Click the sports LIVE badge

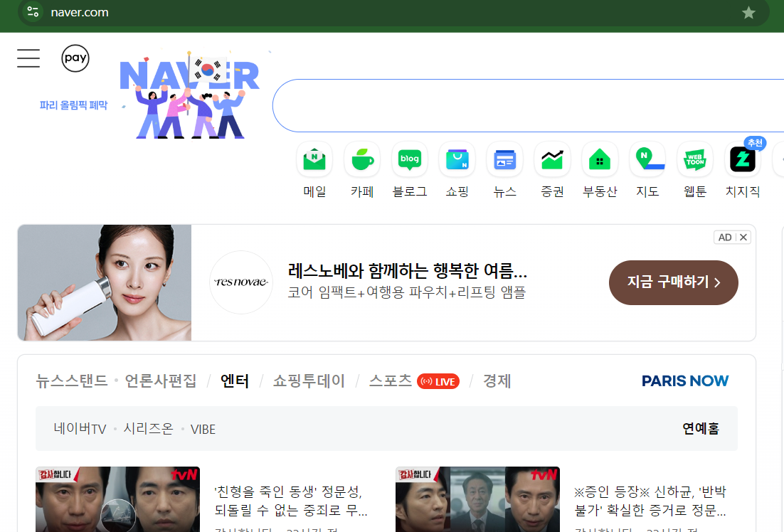coord(438,381)
